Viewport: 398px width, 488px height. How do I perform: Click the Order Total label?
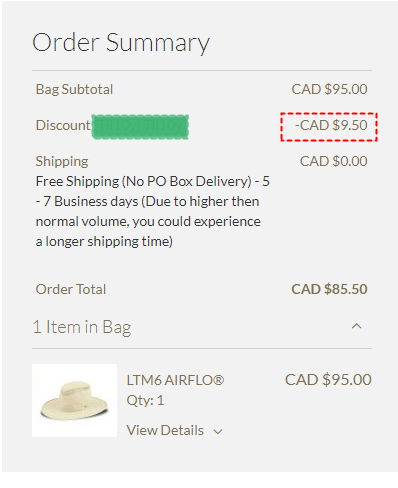tap(71, 289)
